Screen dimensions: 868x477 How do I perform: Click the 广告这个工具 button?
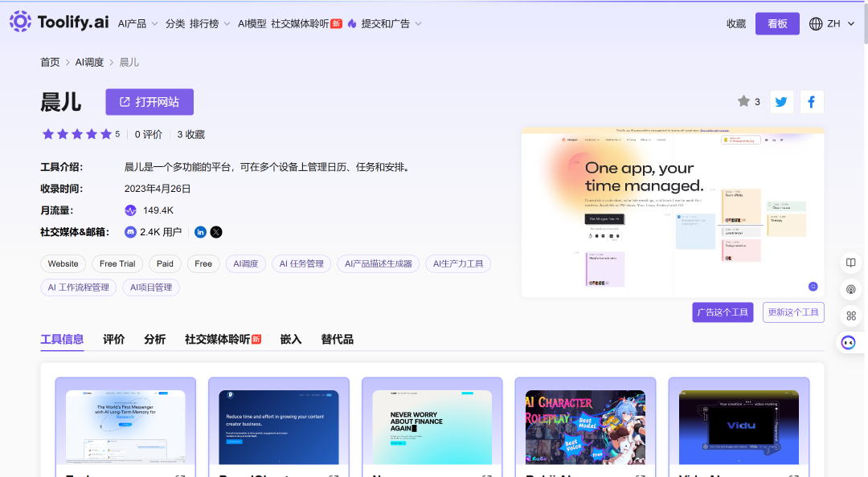723,312
